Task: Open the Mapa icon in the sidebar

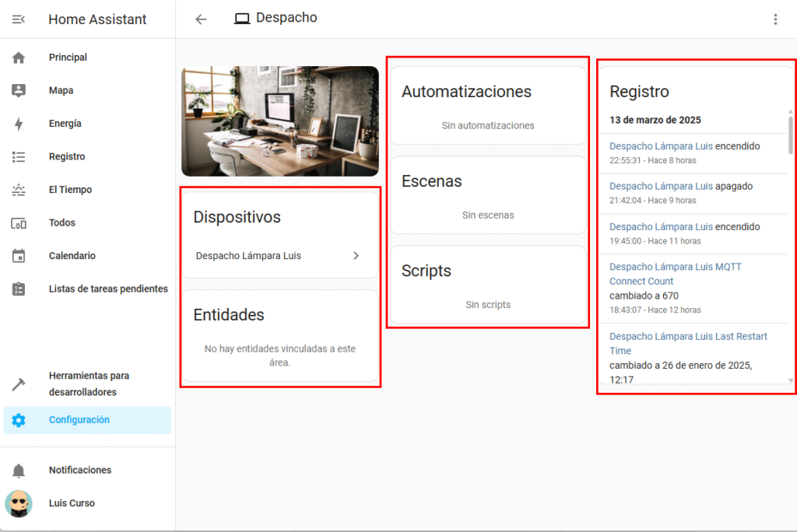Action: [x=19, y=90]
